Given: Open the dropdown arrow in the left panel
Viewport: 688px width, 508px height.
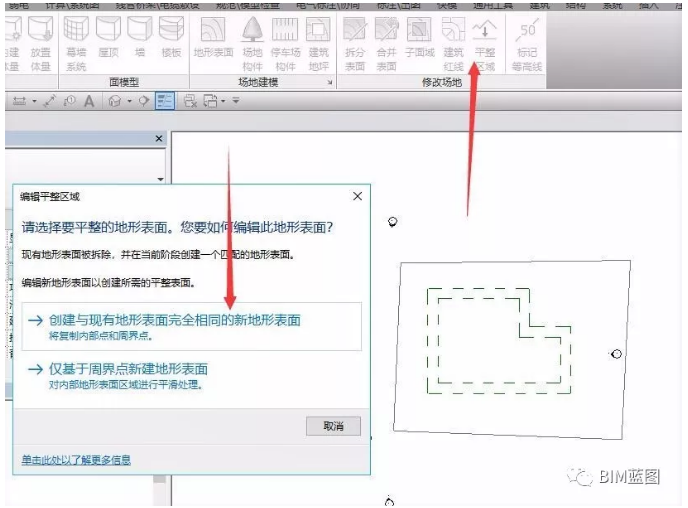Looking at the screenshot, I should click(x=160, y=179).
